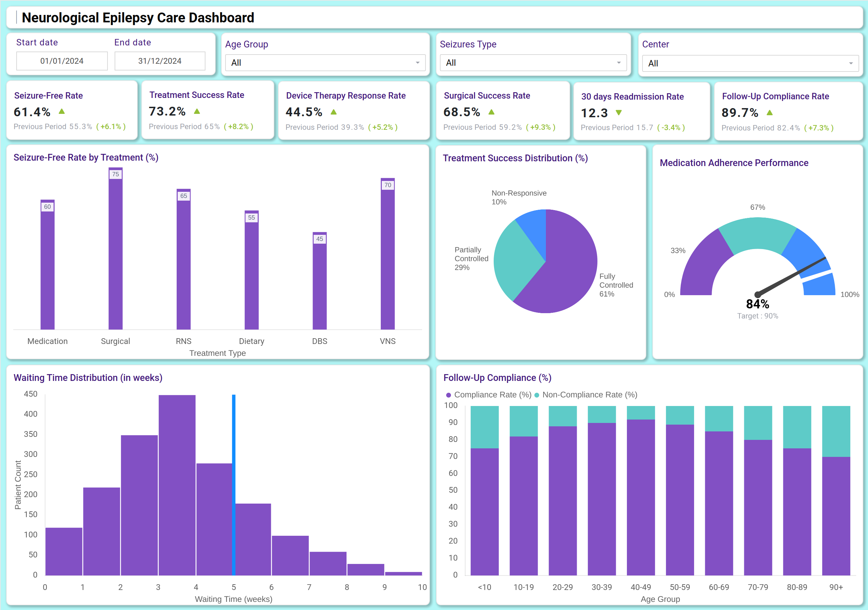This screenshot has width=868, height=610.
Task: Click the Seizure-Free Rate up-trend triangle
Action: pyautogui.click(x=62, y=111)
